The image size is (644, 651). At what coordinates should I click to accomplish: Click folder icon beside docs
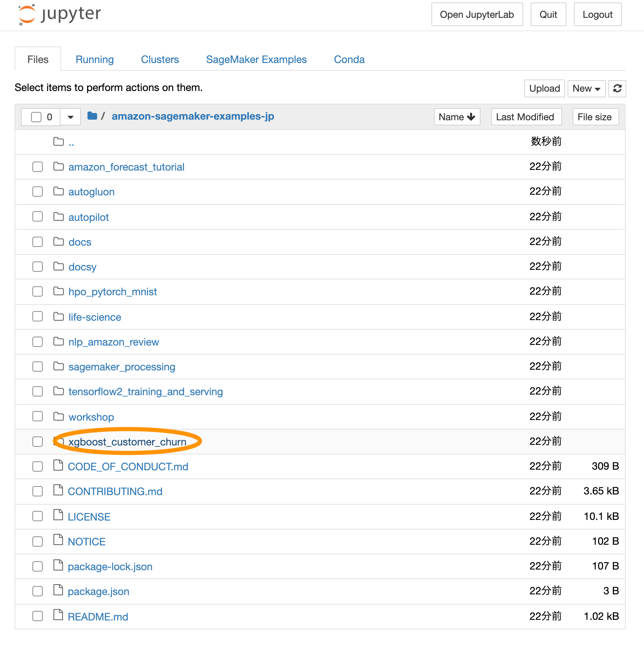coord(59,241)
